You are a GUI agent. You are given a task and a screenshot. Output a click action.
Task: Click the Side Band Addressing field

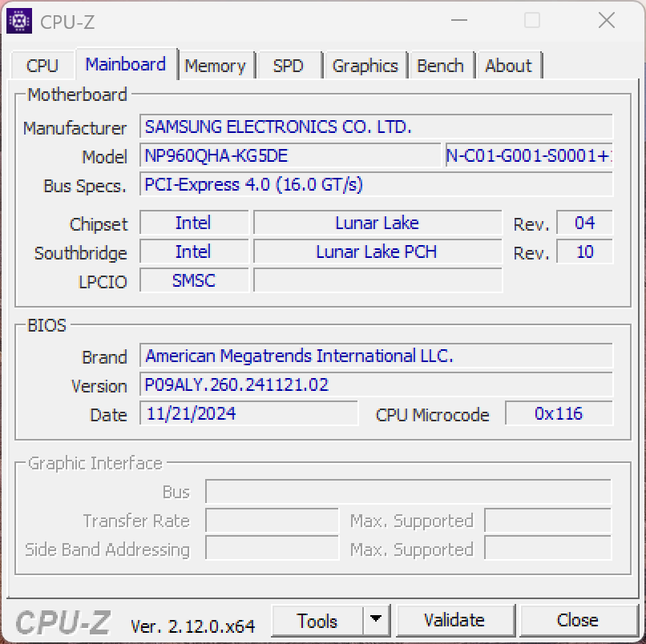[272, 548]
